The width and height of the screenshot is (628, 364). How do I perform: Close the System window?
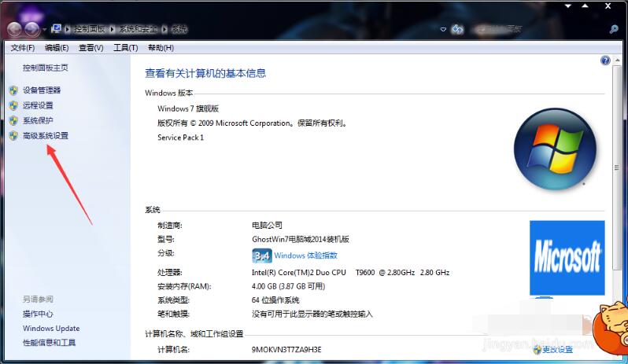(x=608, y=6)
